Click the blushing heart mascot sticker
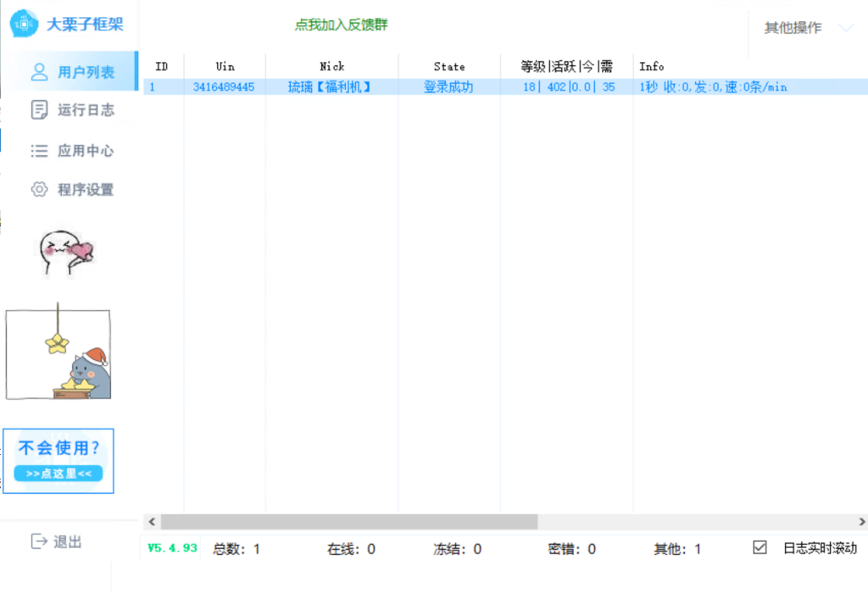The width and height of the screenshot is (868, 593). [66, 252]
